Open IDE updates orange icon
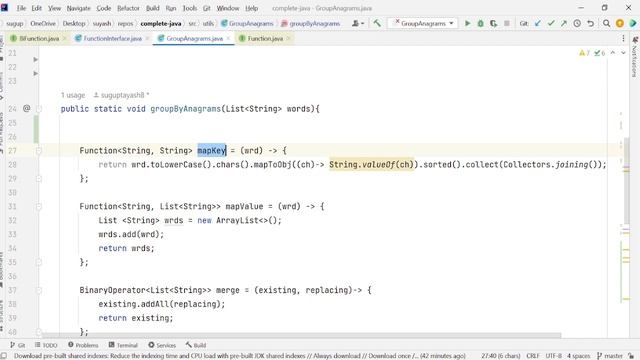Image resolution: width=640 pixels, height=360 pixels. click(x=620, y=24)
